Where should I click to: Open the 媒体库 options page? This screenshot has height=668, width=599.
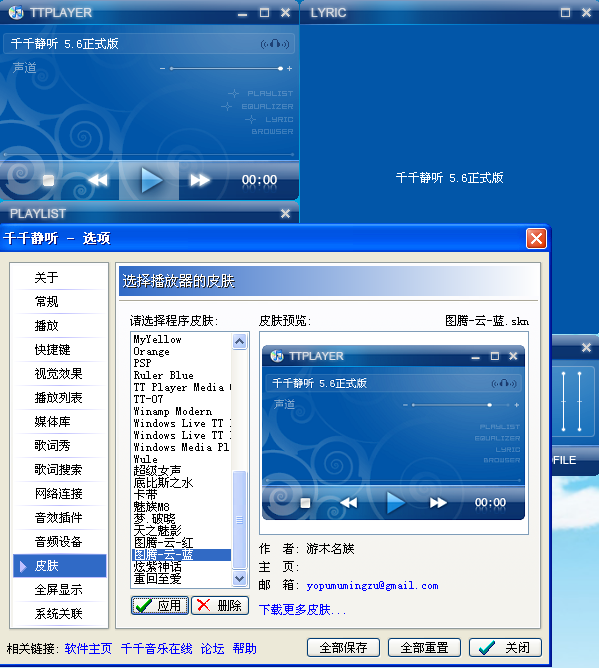click(x=60, y=422)
